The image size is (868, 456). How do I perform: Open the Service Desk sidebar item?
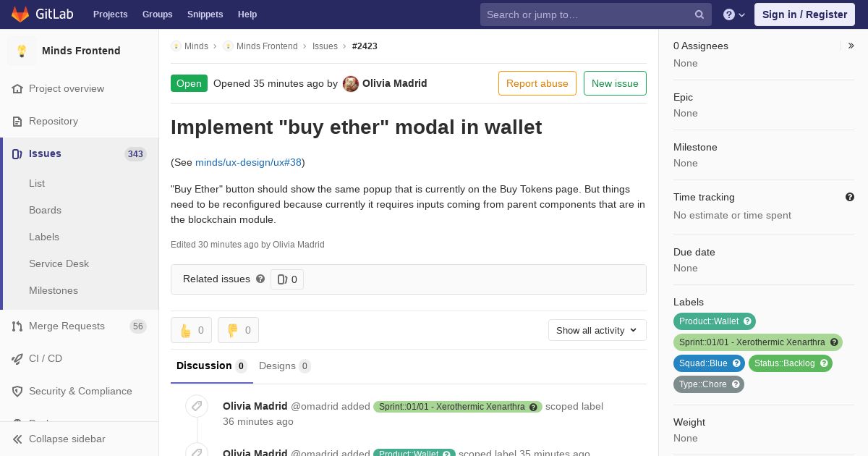click(x=59, y=263)
